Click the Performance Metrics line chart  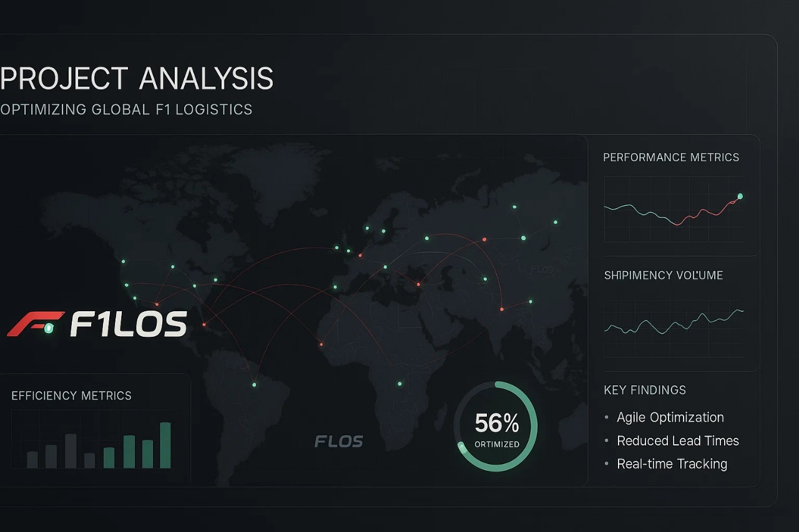tap(674, 210)
